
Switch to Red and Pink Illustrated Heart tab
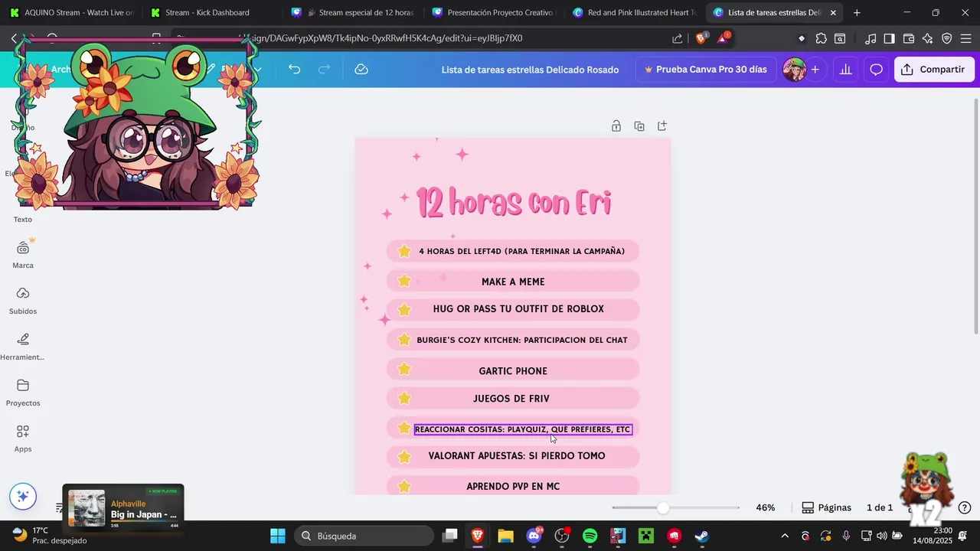click(x=633, y=12)
